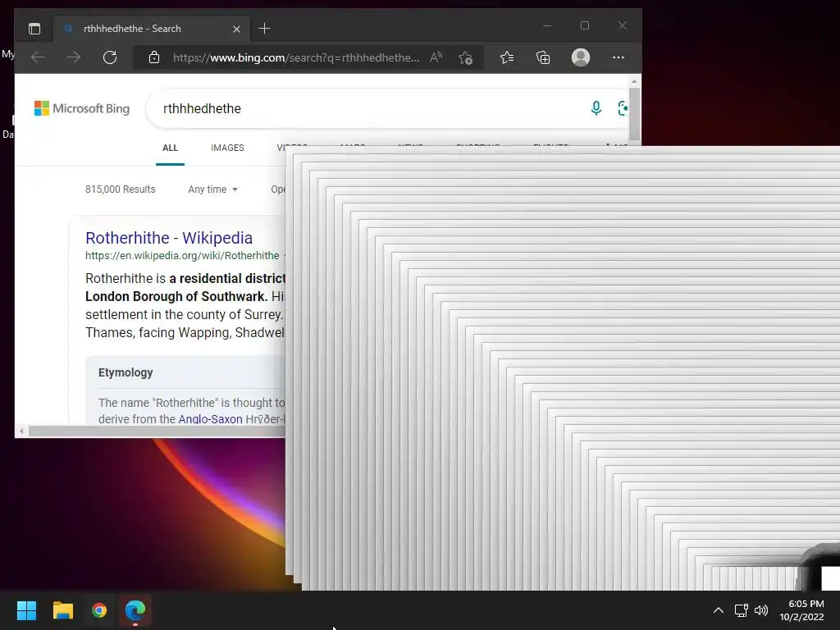Click the Etymology heading
840x630 pixels.
coord(126,372)
